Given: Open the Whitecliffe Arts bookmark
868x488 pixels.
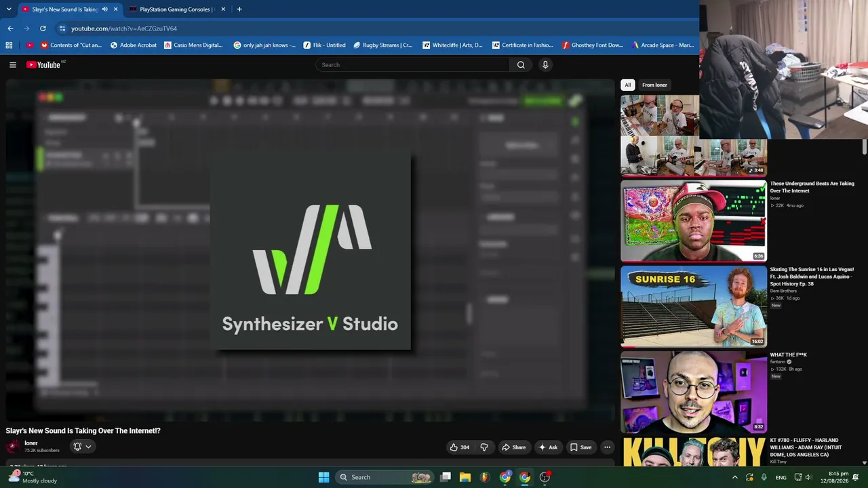Looking at the screenshot, I should (x=453, y=45).
